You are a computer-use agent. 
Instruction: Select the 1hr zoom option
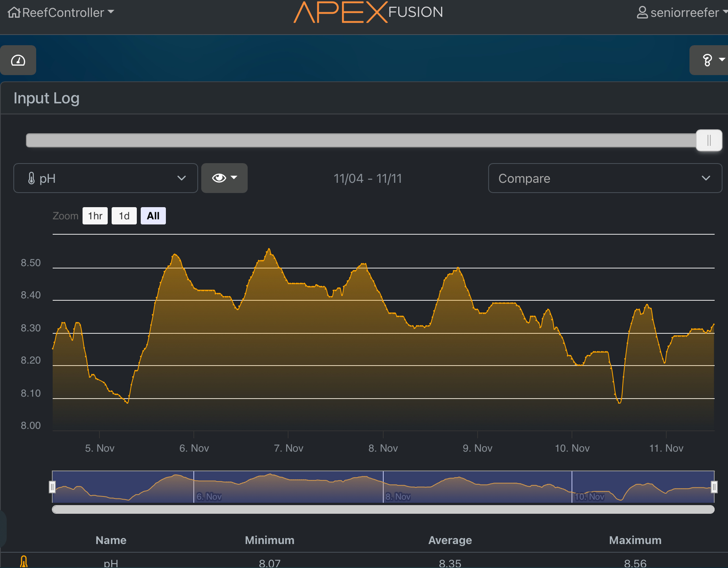coord(95,216)
